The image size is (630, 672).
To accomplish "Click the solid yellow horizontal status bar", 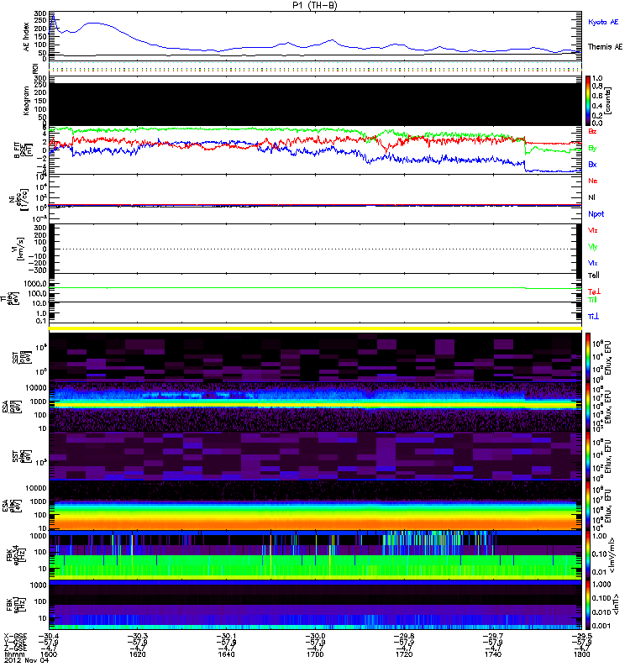I will [x=316, y=328].
